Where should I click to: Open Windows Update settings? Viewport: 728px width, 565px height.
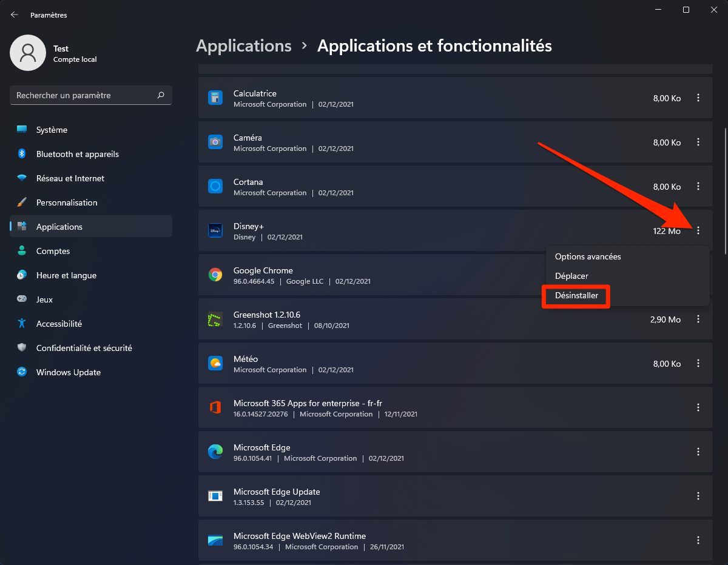click(91, 372)
